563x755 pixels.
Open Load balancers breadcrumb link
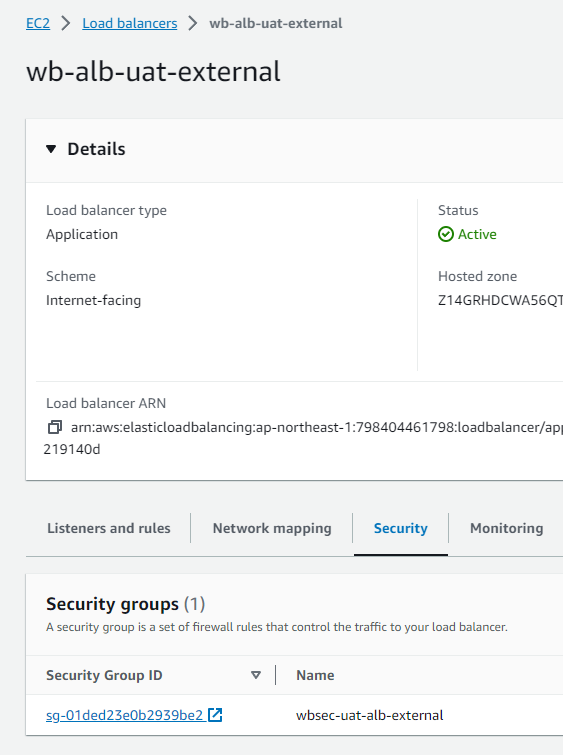pyautogui.click(x=130, y=23)
